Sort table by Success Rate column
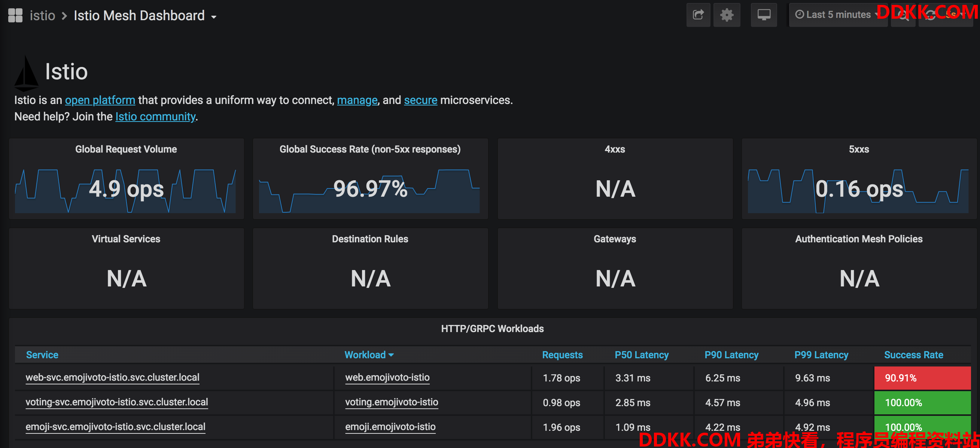This screenshot has width=980, height=448. pos(913,355)
